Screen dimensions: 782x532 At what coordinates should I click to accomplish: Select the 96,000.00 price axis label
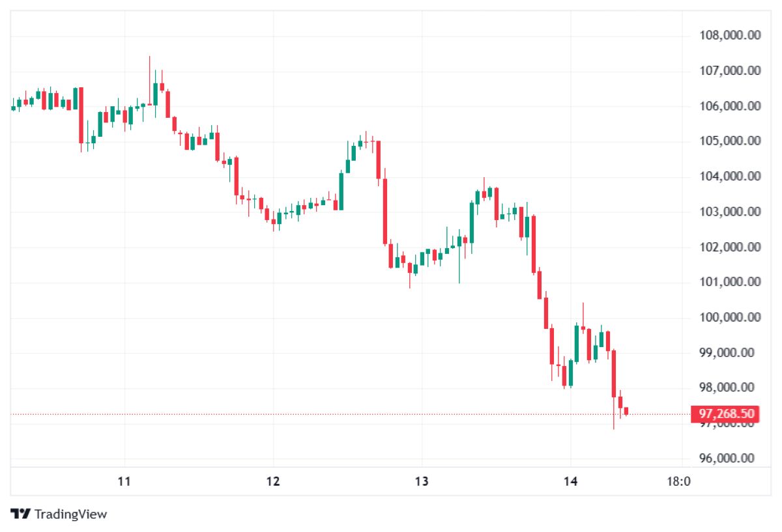[729, 458]
